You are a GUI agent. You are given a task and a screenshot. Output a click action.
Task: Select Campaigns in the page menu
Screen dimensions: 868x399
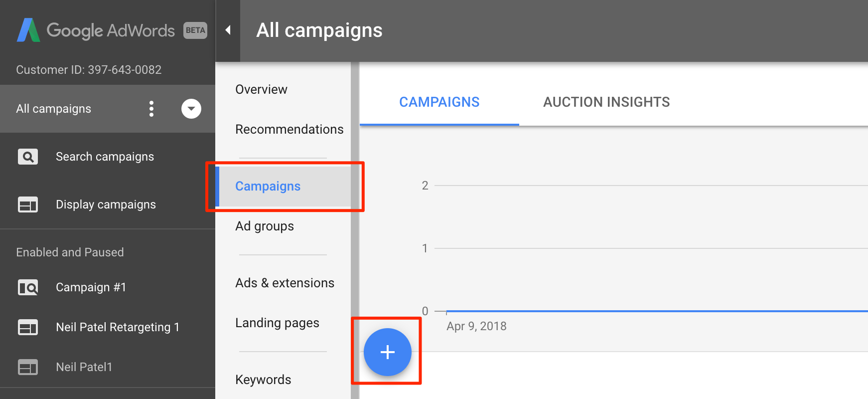[268, 186]
